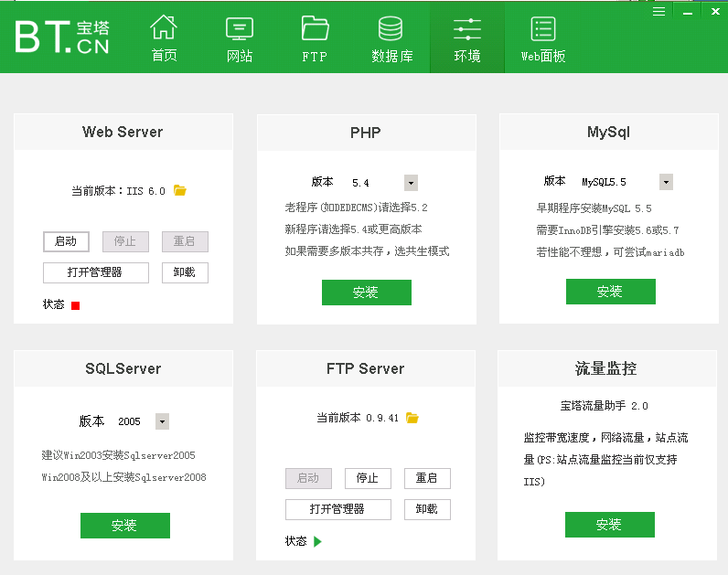This screenshot has width=728, height=575.
Task: Expand the SQLServer version dropdown
Action: tap(162, 421)
